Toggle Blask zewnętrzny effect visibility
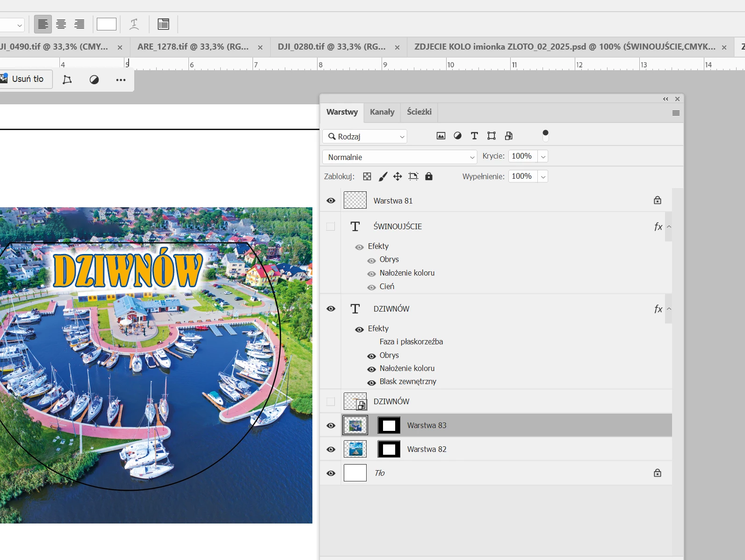 pos(372,383)
